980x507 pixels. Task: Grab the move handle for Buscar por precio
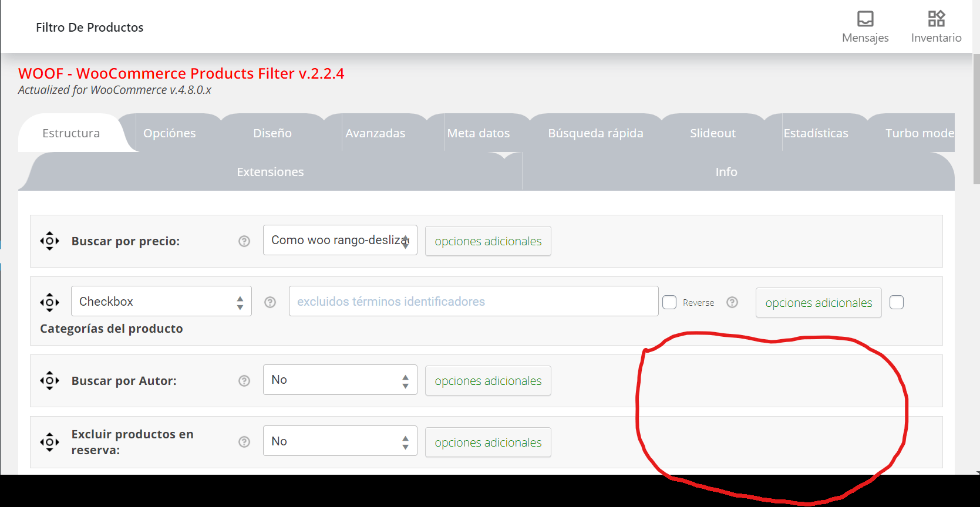click(x=49, y=241)
